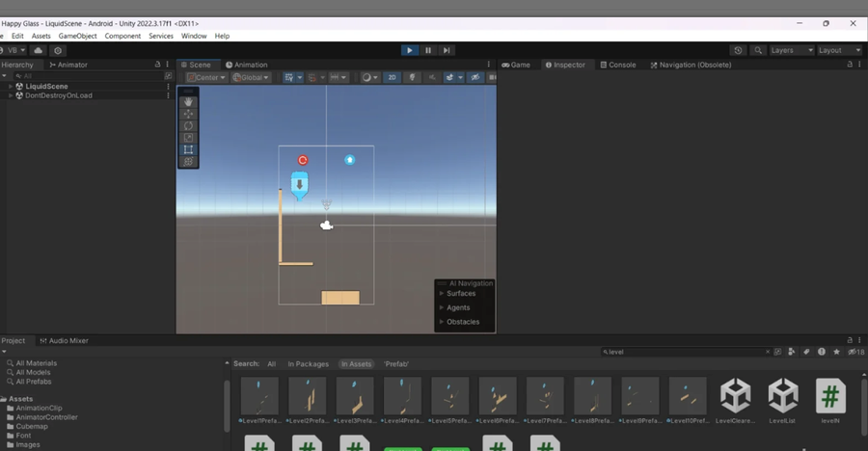
Task: Expand Surfaces in AI Navigation overlay
Action: (442, 294)
